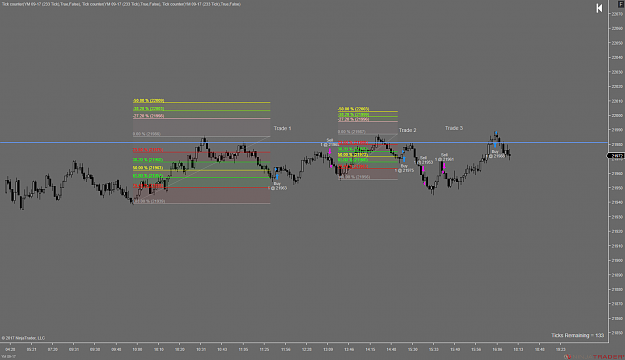Select the blue Buy arrow under Trade 3
The height and width of the screenshot is (360, 625).
tap(495, 145)
